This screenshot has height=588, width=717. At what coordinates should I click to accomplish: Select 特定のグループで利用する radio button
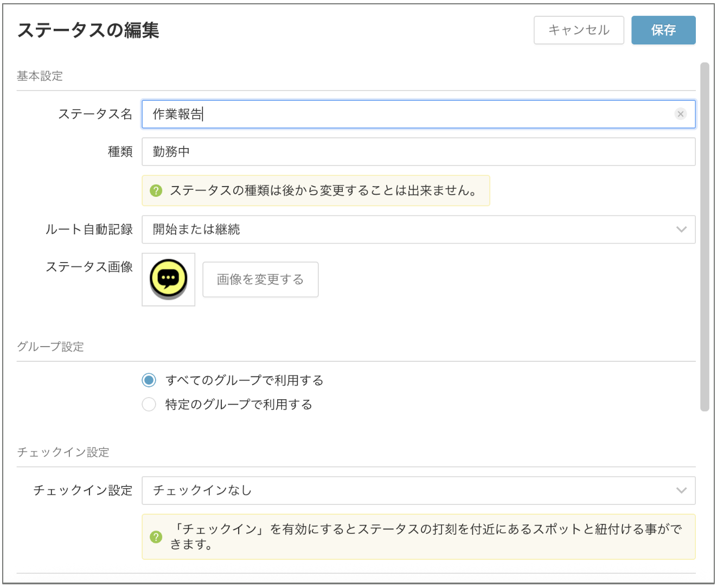pos(149,405)
